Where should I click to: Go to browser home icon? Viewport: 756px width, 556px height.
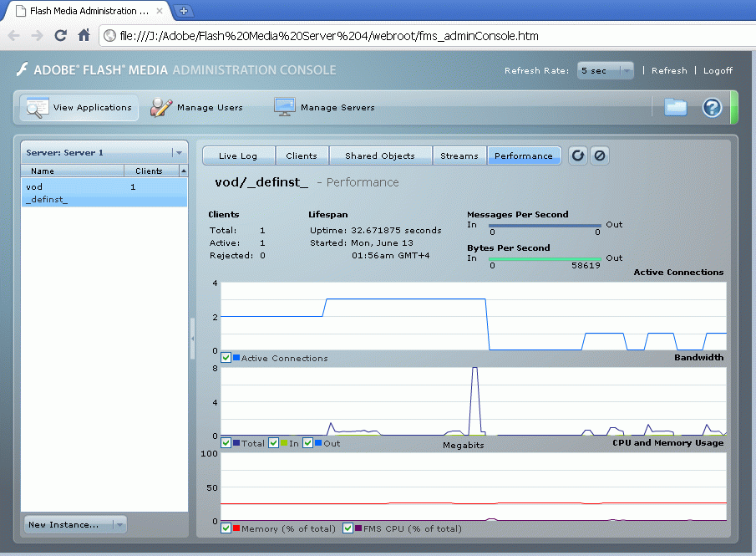[84, 35]
